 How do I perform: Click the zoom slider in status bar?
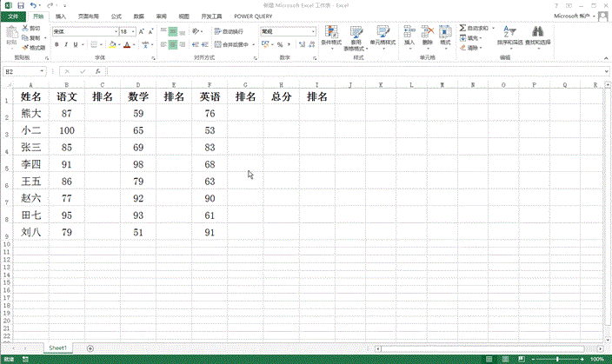point(556,359)
